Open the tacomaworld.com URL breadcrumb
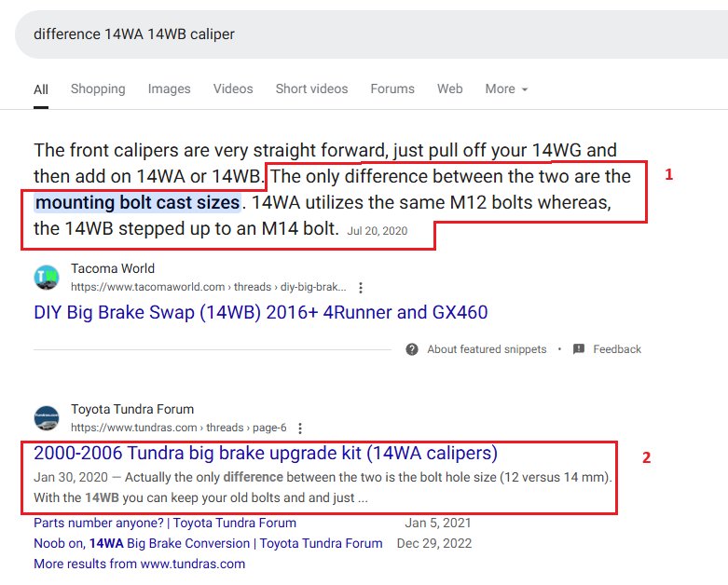Viewport: 728px width, 585px height. tap(209, 287)
